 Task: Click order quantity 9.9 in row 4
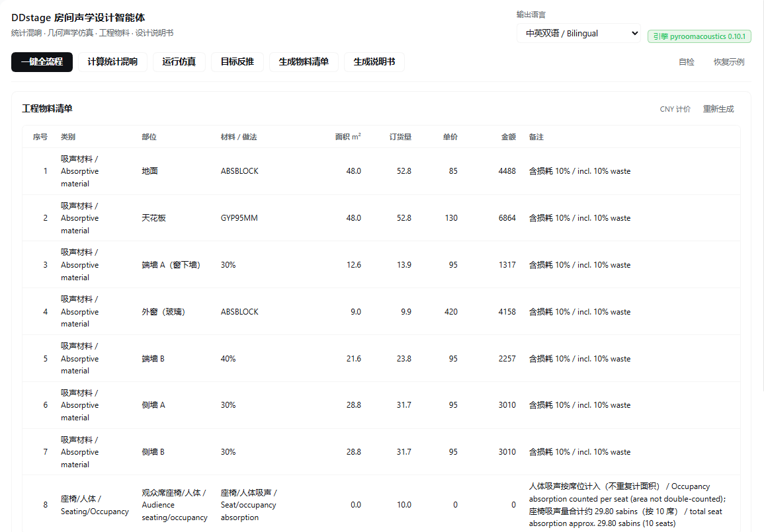pyautogui.click(x=406, y=311)
